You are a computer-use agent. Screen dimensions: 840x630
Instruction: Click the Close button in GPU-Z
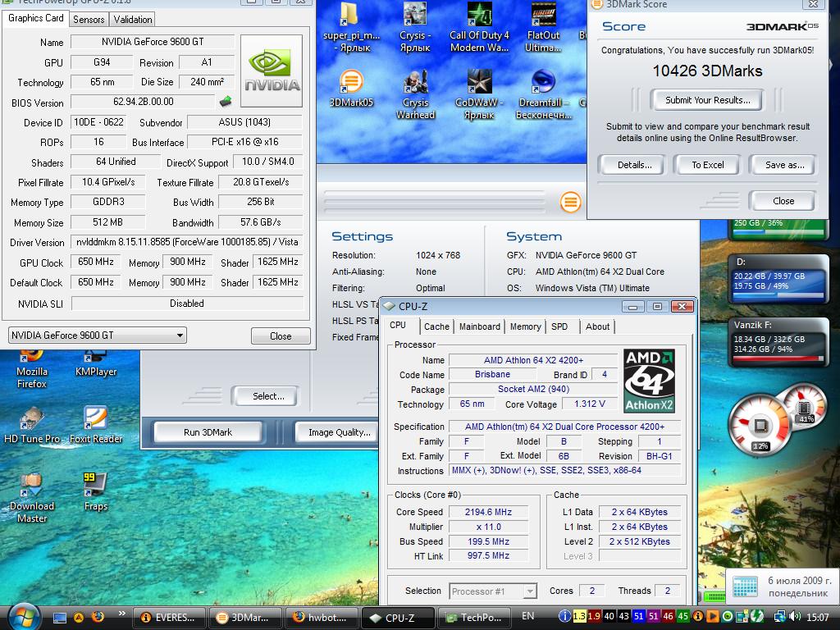click(x=281, y=336)
